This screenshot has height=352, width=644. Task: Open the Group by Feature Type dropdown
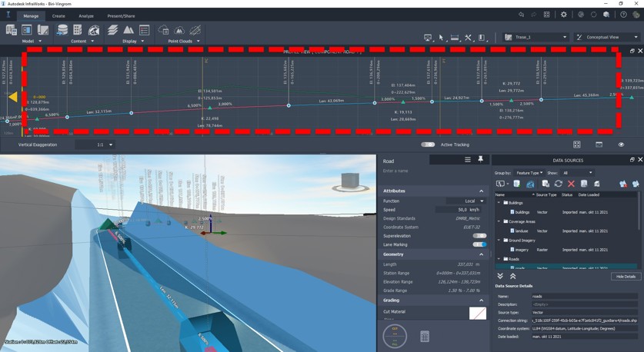529,173
